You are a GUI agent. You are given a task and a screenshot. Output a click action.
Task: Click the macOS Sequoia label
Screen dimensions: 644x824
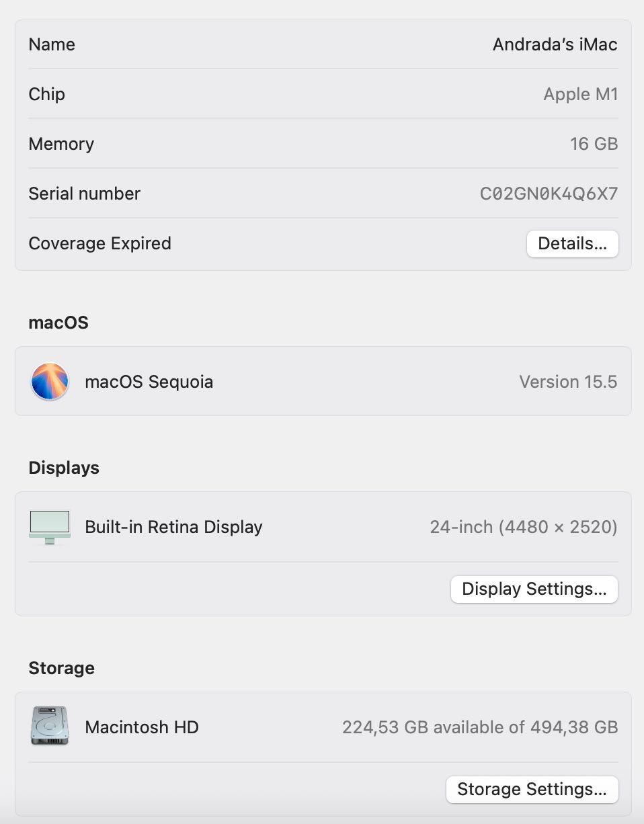point(149,382)
